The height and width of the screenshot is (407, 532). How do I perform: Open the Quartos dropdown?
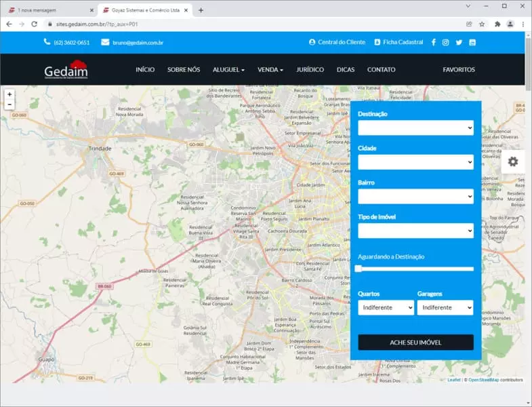point(386,308)
